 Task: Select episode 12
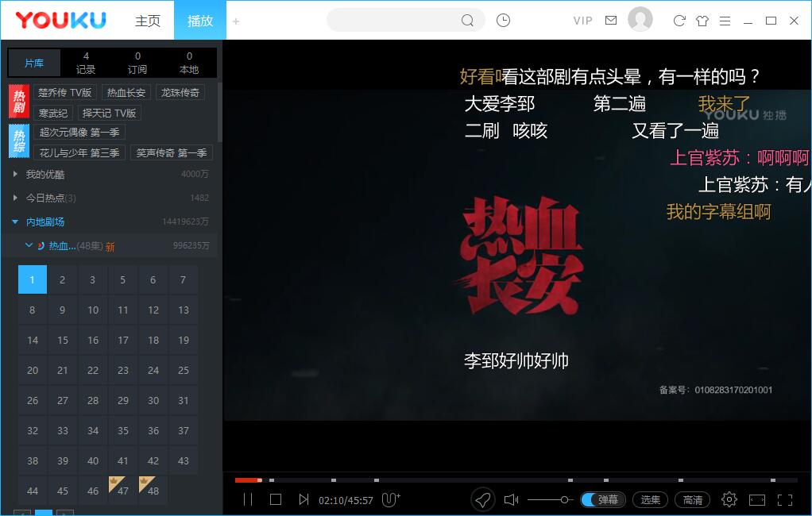[x=153, y=310]
